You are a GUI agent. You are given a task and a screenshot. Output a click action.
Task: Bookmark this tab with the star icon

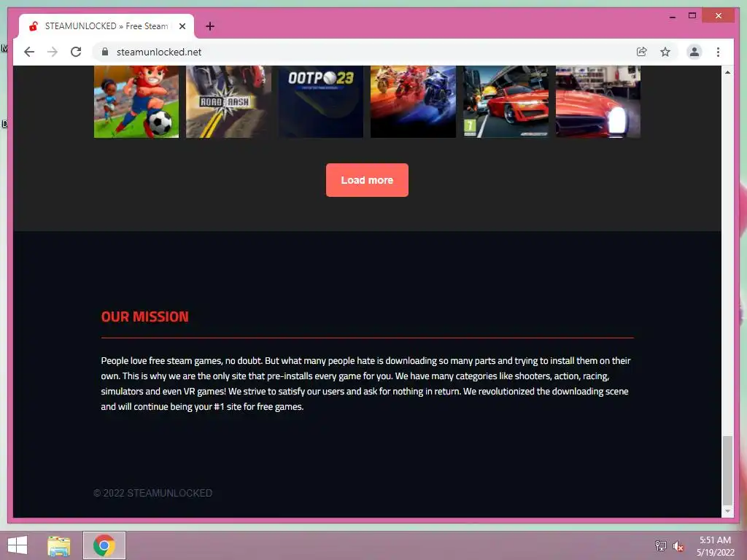665,52
